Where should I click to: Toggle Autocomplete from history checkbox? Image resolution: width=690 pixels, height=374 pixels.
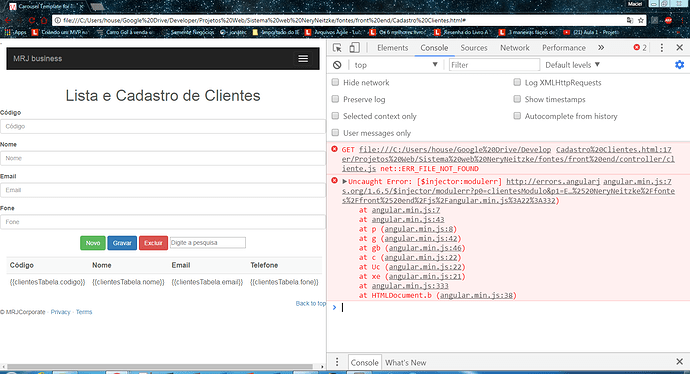(x=517, y=115)
